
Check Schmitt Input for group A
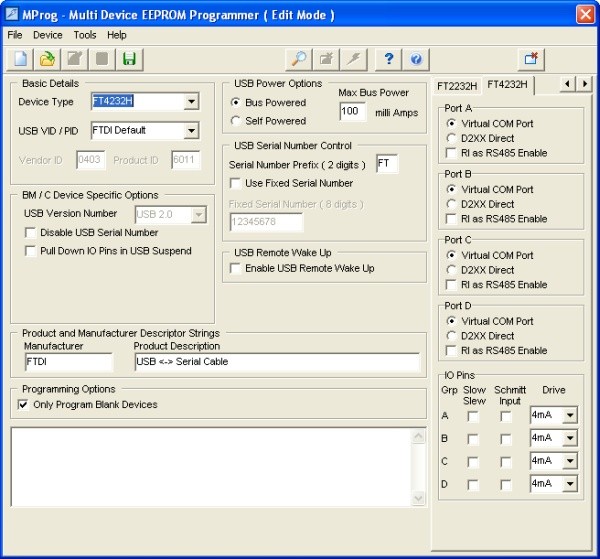coord(506,417)
